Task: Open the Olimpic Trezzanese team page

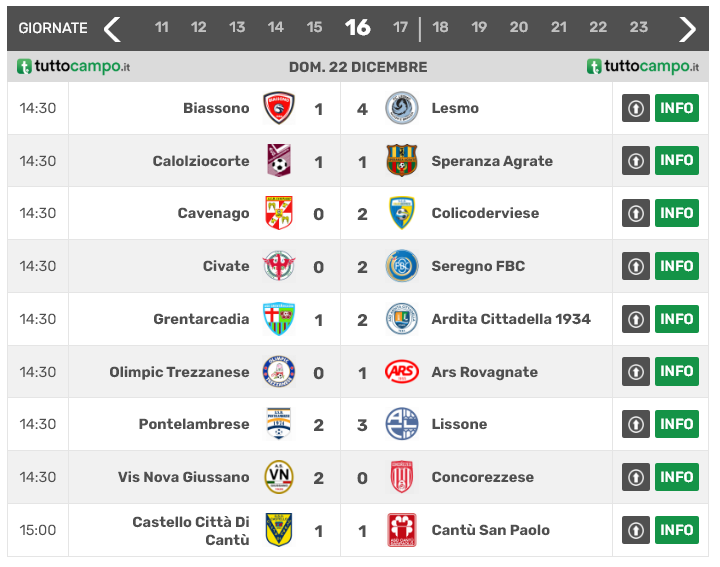Action: tap(179, 372)
